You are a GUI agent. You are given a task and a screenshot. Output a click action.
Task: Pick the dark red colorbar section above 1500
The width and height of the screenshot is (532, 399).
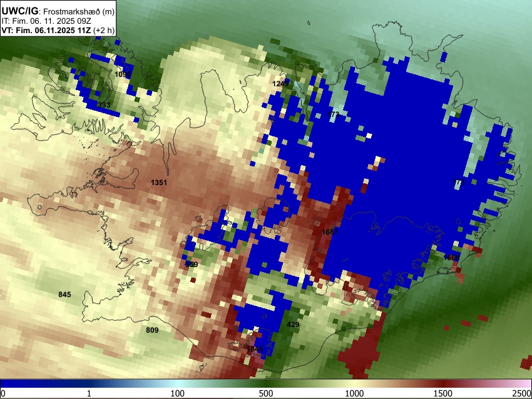pyautogui.click(x=443, y=383)
